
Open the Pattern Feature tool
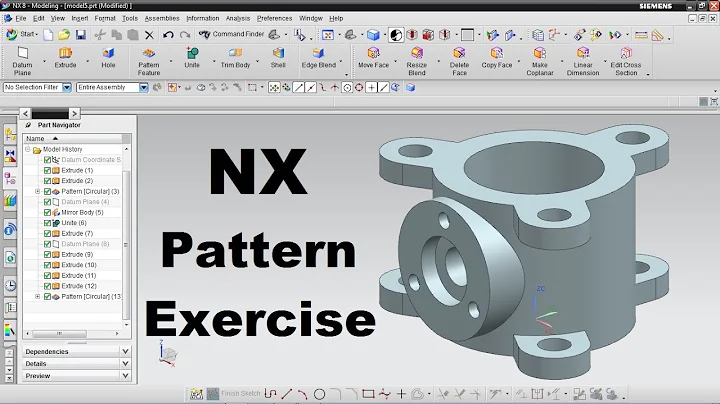coord(149,61)
